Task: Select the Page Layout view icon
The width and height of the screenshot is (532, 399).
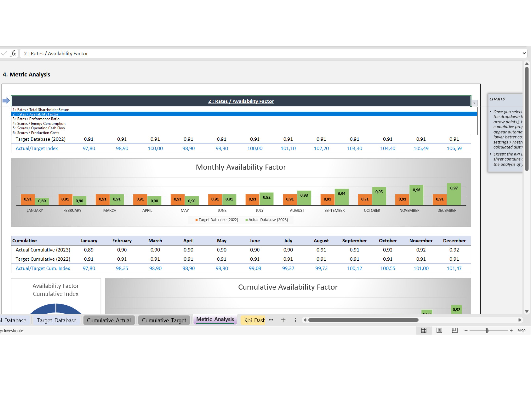Action: tap(439, 330)
